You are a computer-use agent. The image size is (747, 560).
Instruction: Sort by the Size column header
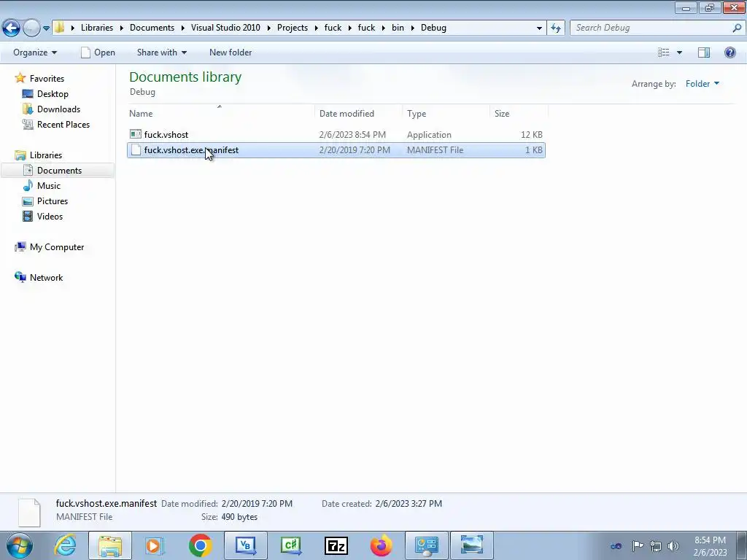click(519, 113)
